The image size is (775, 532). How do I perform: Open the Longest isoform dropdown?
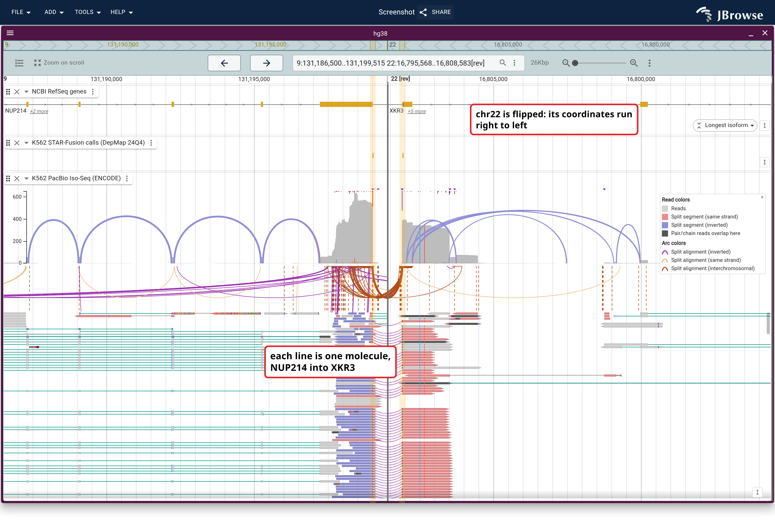725,125
